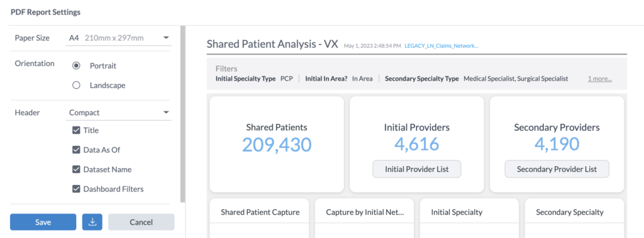The width and height of the screenshot is (644, 238).
Task: Expand the '1 more...' filters link
Action: click(599, 79)
